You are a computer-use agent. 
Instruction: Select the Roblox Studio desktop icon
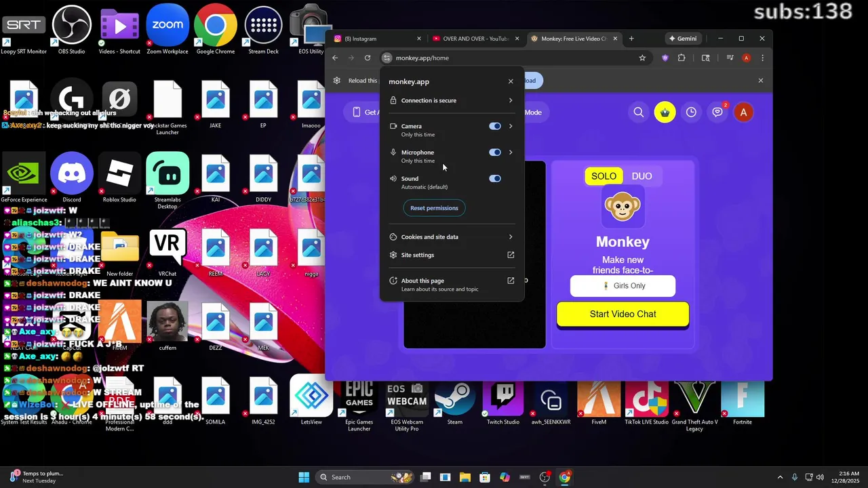[119, 178]
